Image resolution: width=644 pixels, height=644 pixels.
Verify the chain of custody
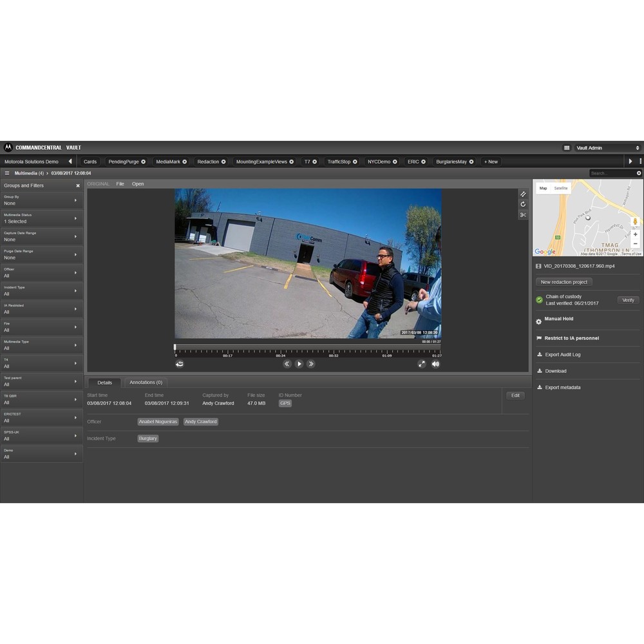pos(628,300)
